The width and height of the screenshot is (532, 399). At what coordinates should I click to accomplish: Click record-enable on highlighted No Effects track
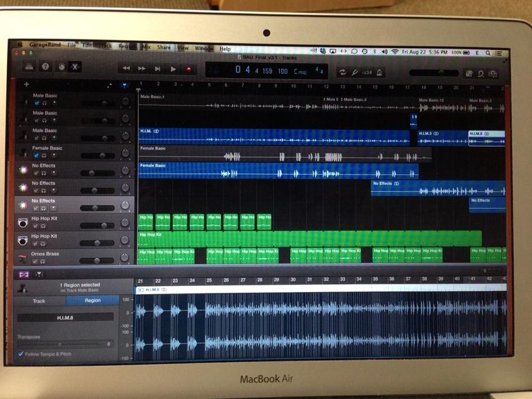click(53, 209)
